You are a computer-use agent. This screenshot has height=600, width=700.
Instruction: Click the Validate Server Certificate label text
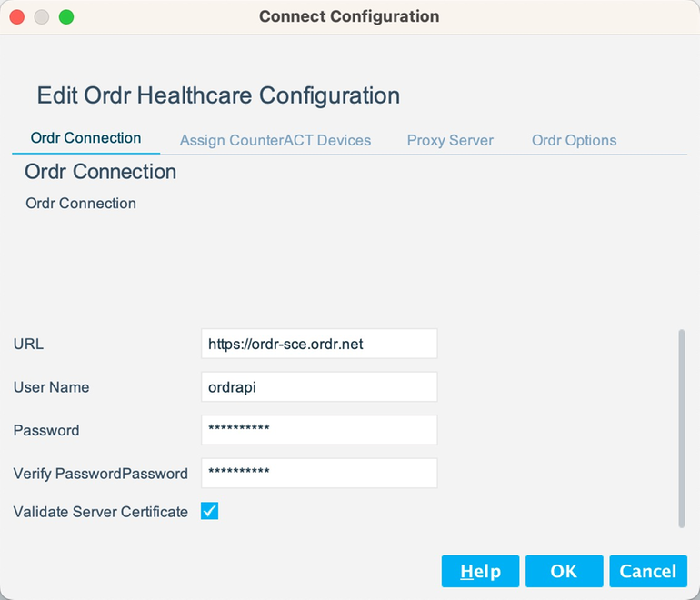coord(101,512)
